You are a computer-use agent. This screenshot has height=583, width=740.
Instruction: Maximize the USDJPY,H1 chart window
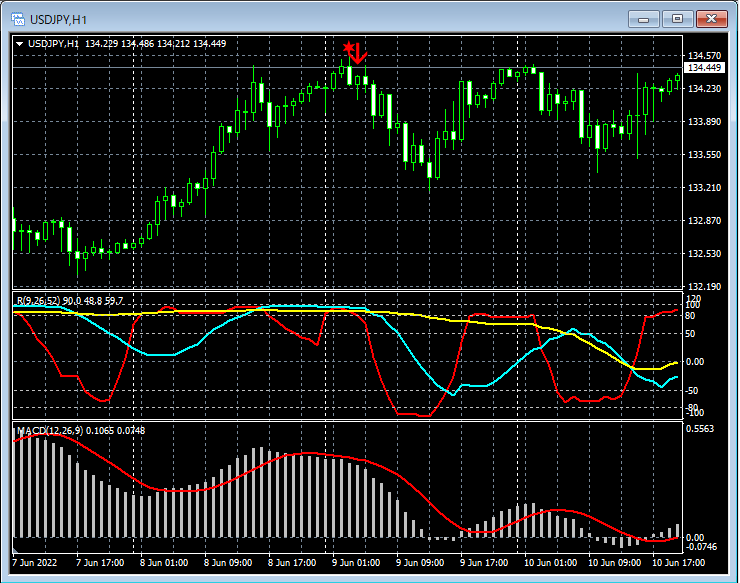click(x=678, y=18)
